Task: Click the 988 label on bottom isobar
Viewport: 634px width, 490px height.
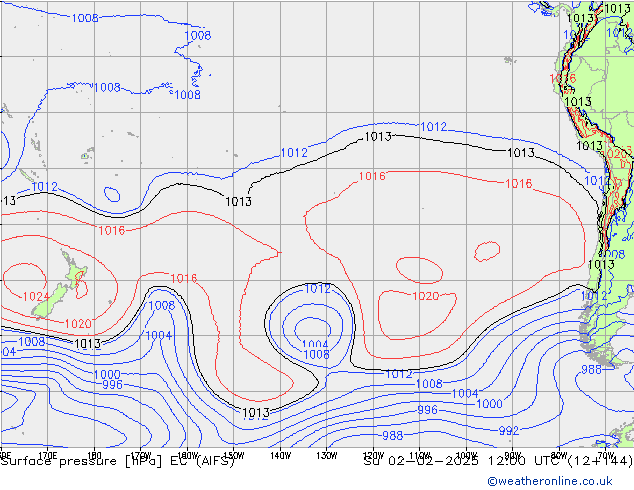Action: click(393, 436)
